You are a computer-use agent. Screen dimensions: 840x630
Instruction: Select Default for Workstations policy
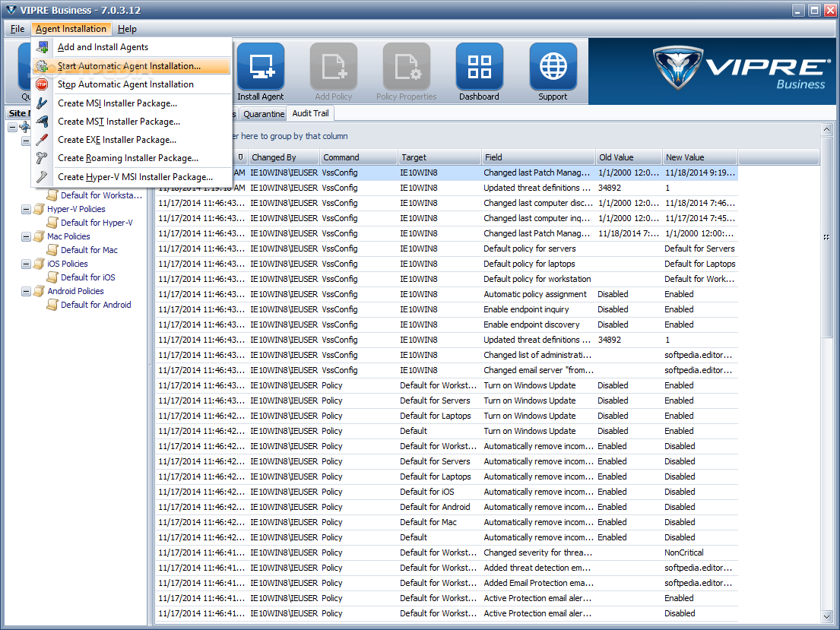pos(101,195)
